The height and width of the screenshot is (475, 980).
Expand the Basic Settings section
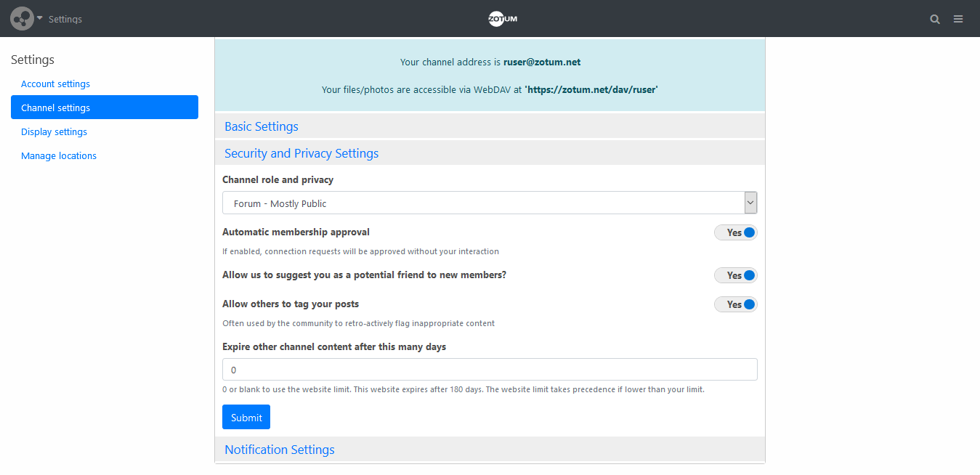click(x=262, y=126)
